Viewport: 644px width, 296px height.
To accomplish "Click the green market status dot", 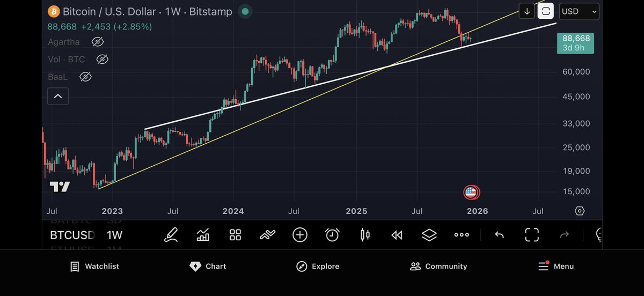I will 245,11.
